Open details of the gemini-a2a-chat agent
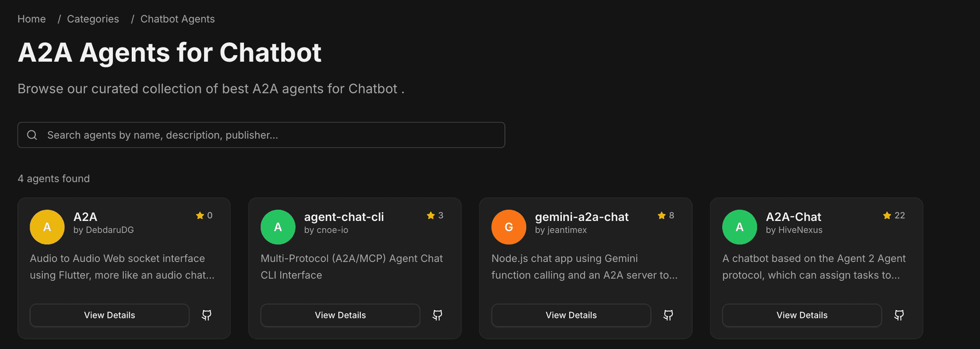The height and width of the screenshot is (349, 980). (x=571, y=315)
